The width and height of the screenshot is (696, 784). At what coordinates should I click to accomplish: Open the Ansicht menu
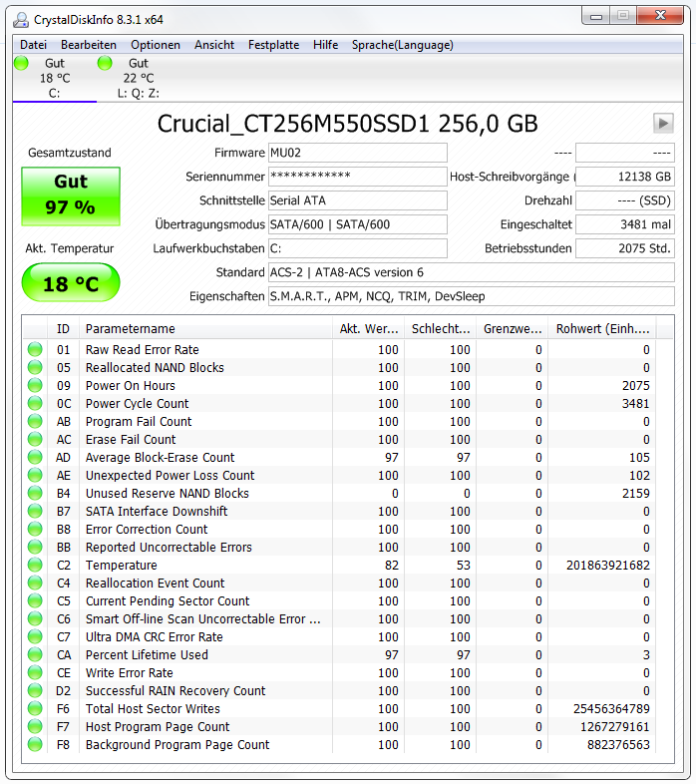[x=214, y=45]
